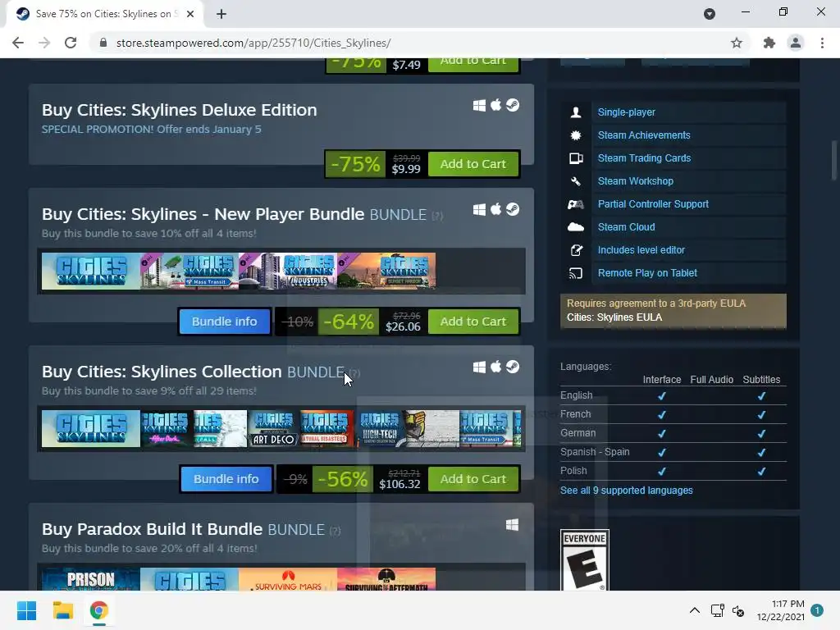840x630 pixels.
Task: Click Chrome icon in taskbar
Action: point(99,610)
